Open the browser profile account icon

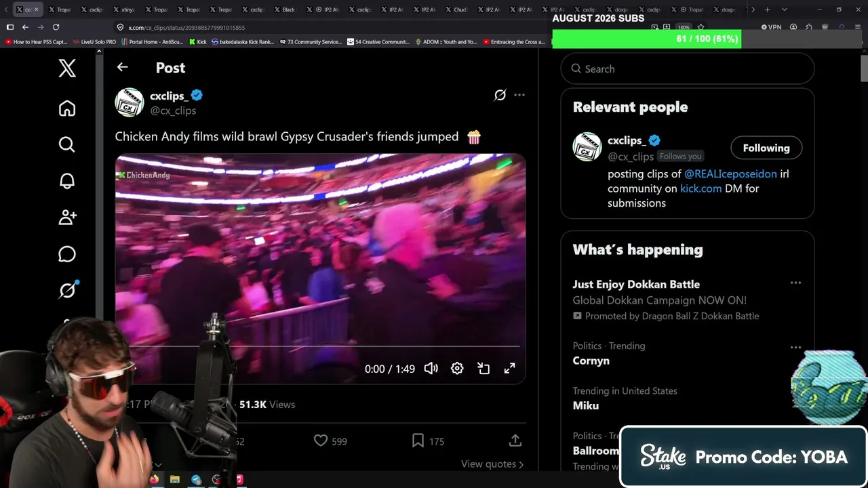793,27
